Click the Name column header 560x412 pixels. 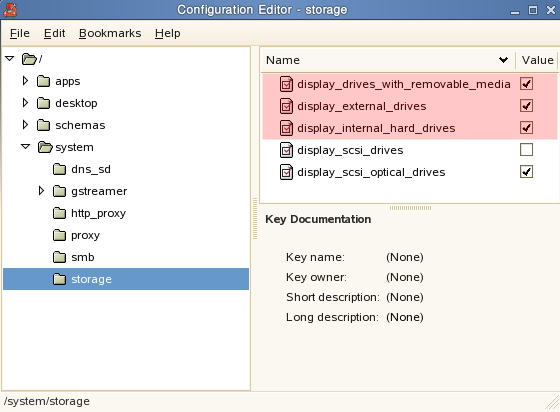388,60
